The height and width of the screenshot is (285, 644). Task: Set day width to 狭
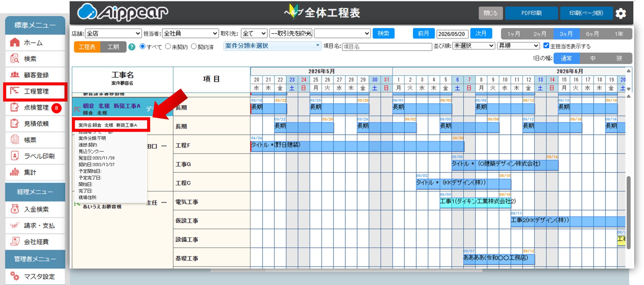pyautogui.click(x=619, y=58)
